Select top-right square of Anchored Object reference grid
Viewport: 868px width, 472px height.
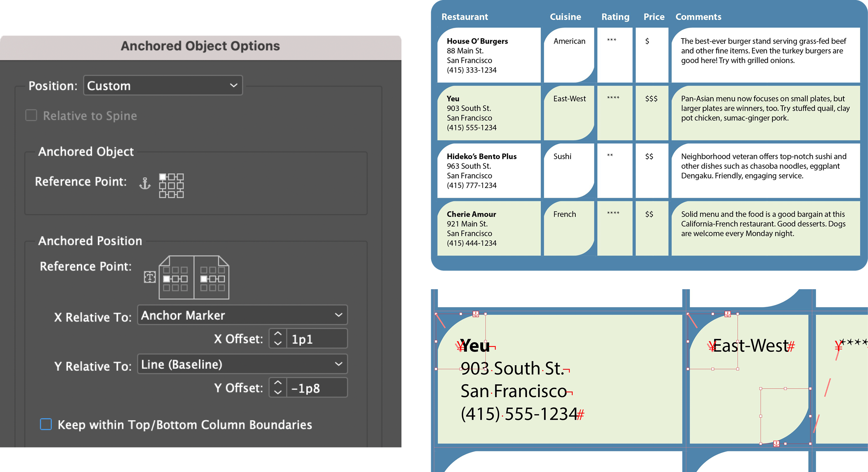(x=180, y=177)
